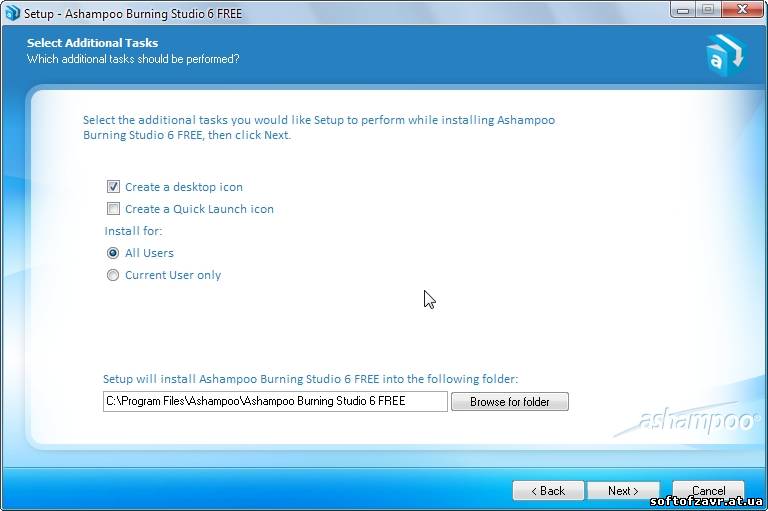Click the Ashampoo box logo in header

(725, 55)
